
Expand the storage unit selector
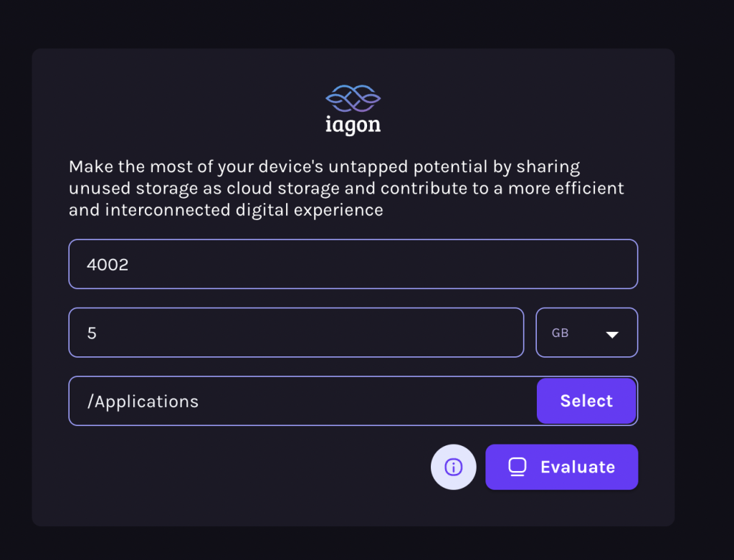point(586,332)
